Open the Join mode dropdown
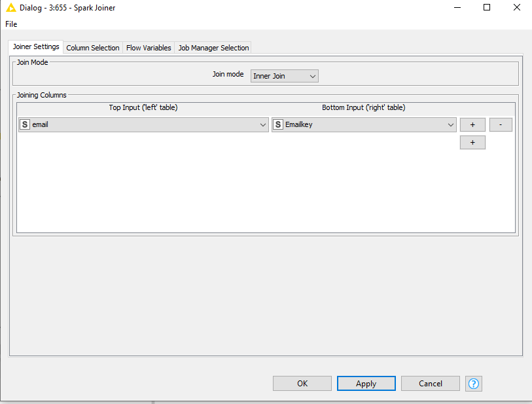The image size is (532, 404). point(284,75)
